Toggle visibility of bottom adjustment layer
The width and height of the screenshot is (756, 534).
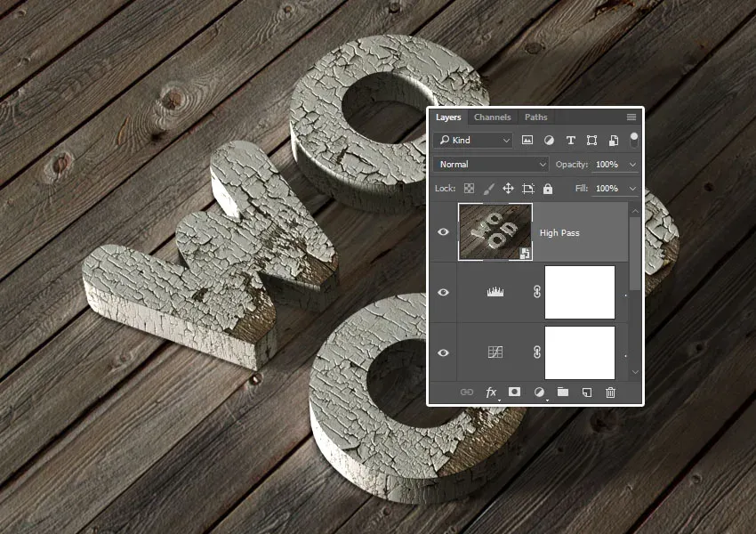click(443, 352)
